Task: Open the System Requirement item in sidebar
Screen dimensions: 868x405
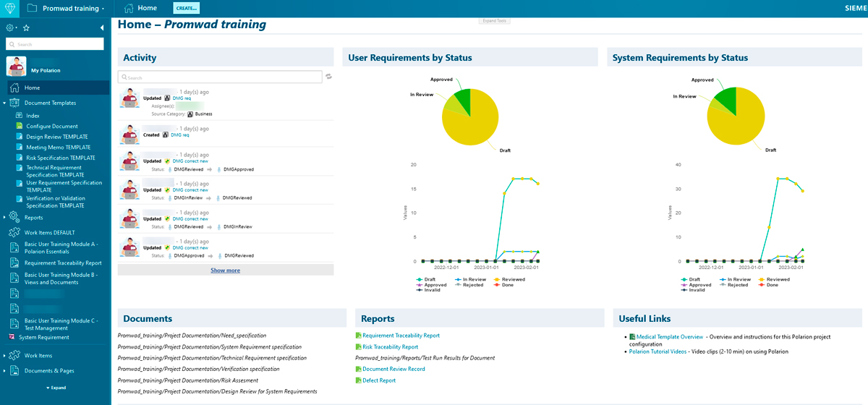Action: tap(44, 337)
